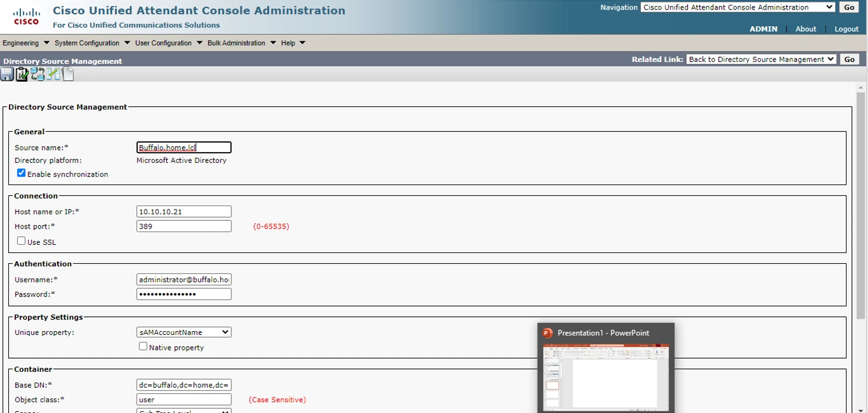Click the directory field mapping icon
This screenshot has height=413, width=868.
click(x=53, y=74)
